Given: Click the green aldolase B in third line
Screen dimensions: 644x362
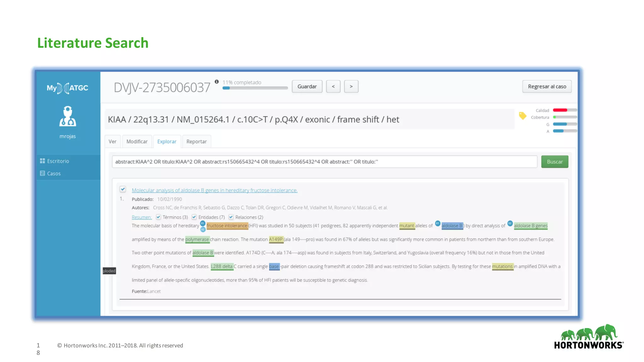Looking at the screenshot, I should coord(203,253).
